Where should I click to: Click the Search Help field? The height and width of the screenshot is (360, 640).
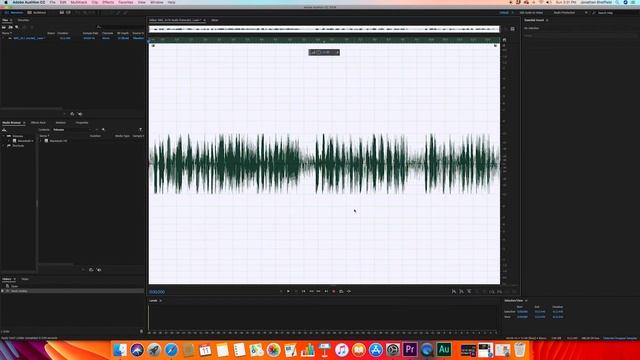coord(616,13)
